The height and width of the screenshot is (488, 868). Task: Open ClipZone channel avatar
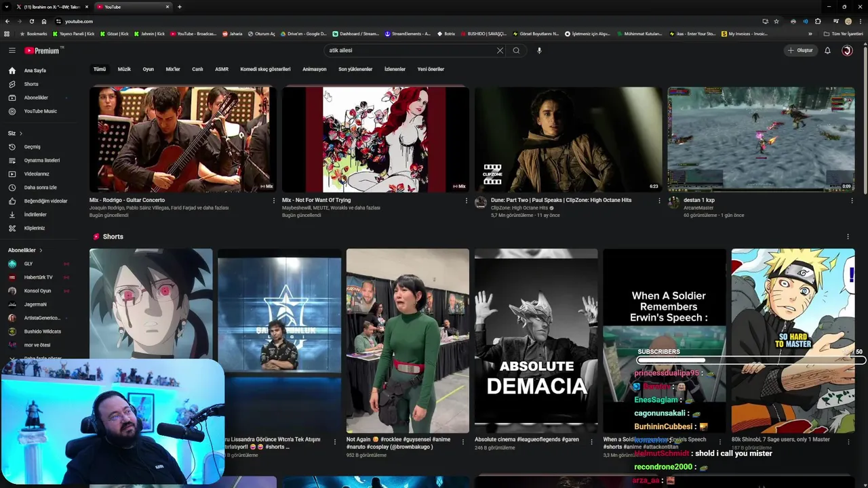pos(481,202)
